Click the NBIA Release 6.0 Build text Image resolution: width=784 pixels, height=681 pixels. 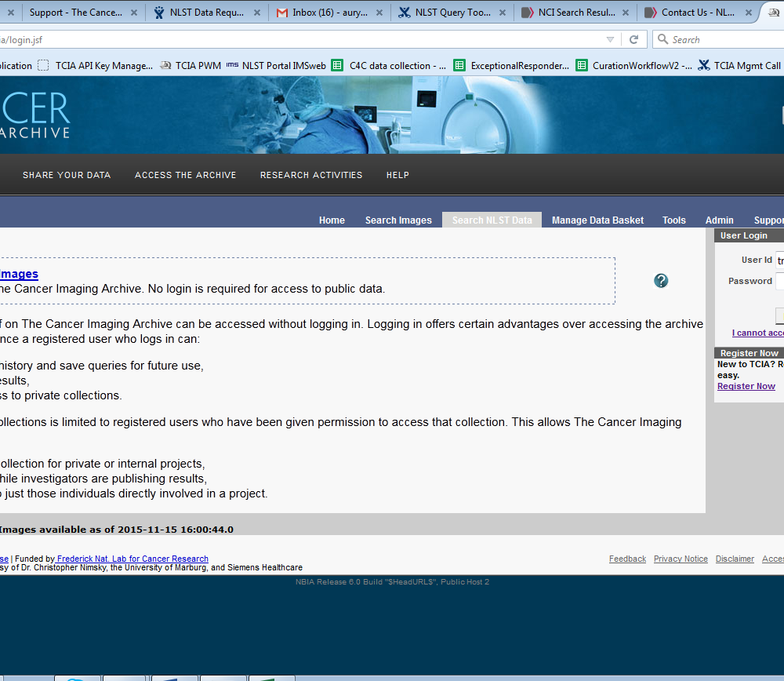click(392, 582)
